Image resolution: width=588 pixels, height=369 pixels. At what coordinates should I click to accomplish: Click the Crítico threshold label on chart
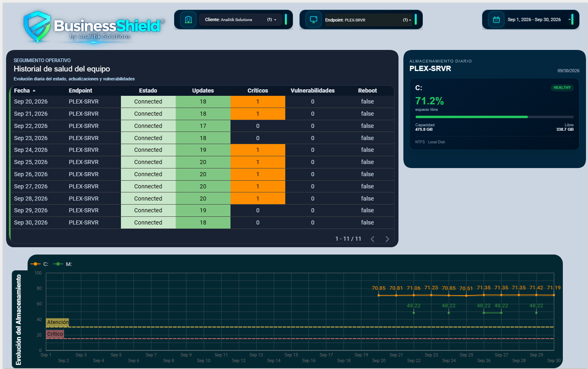coord(55,334)
